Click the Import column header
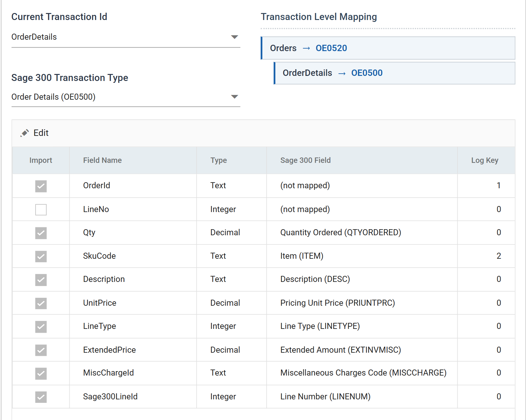 pyautogui.click(x=41, y=160)
